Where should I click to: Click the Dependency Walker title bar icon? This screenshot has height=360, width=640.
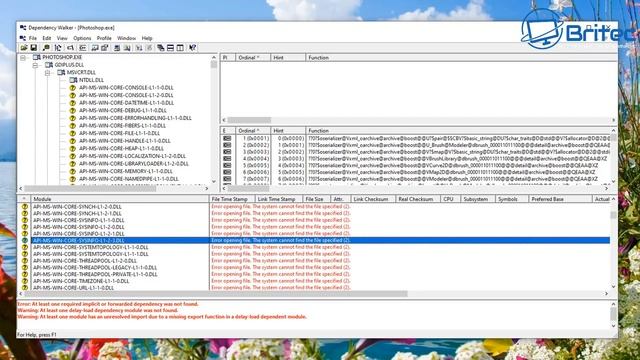point(23,28)
